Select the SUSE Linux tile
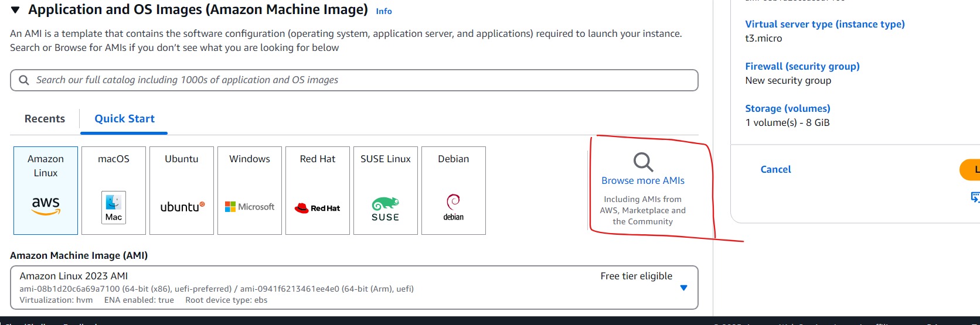Viewport: 980px width, 325px height. [x=386, y=190]
